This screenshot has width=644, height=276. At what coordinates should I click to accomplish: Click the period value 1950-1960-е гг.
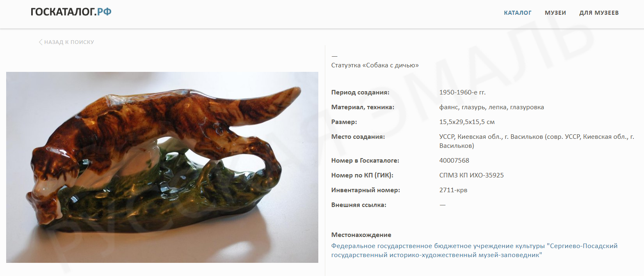pyautogui.click(x=462, y=92)
